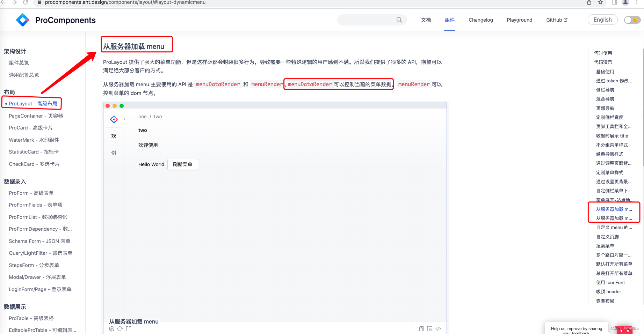This screenshot has height=334, width=644.
Task: Open CheckCard - 多选卡片
Action: coord(34,164)
